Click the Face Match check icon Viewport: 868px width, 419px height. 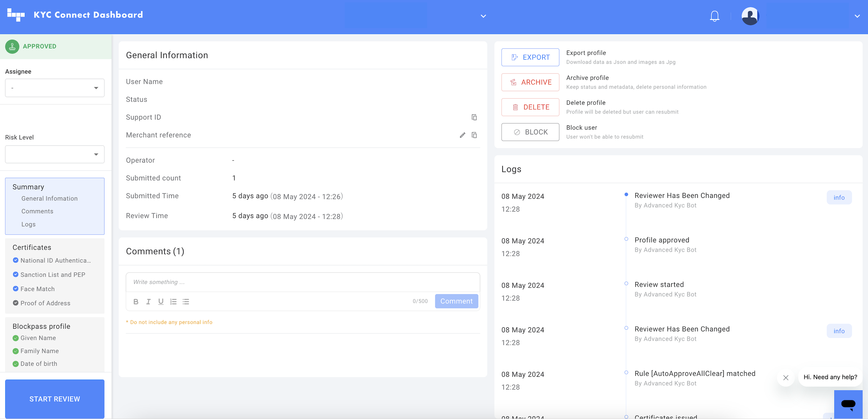(x=16, y=289)
